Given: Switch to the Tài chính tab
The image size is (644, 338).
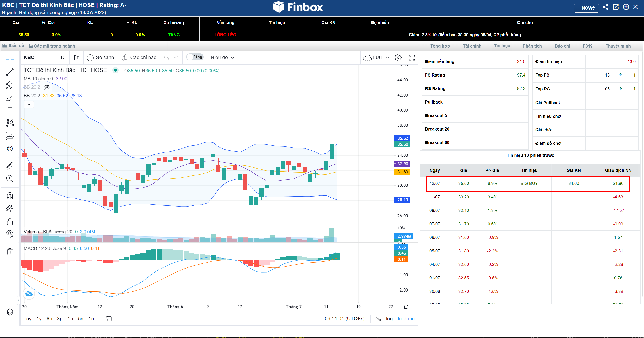Looking at the screenshot, I should [x=472, y=46].
